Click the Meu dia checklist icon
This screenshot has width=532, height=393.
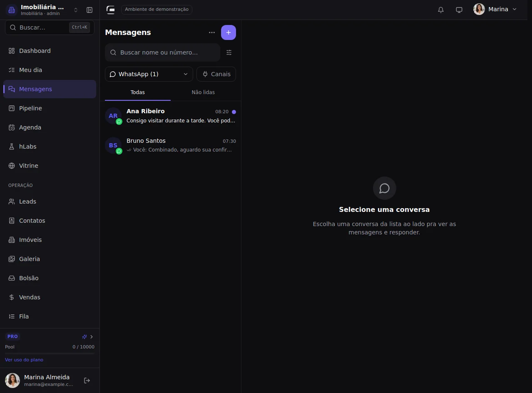pyautogui.click(x=12, y=70)
